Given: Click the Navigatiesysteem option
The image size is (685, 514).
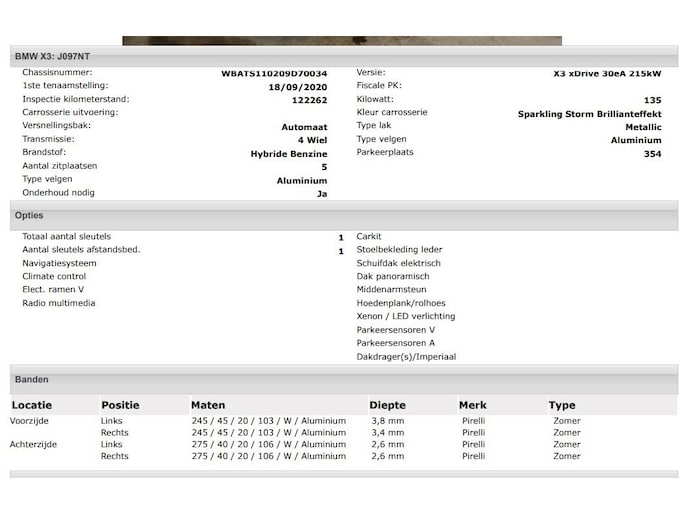Looking at the screenshot, I should (x=59, y=263).
